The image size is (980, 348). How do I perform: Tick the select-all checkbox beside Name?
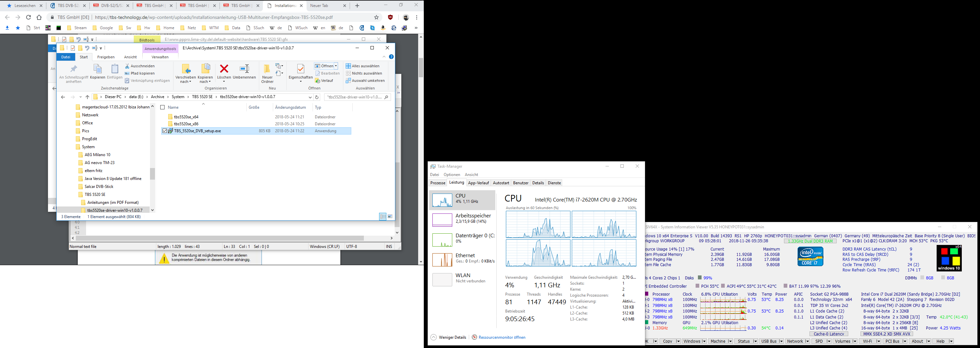163,107
